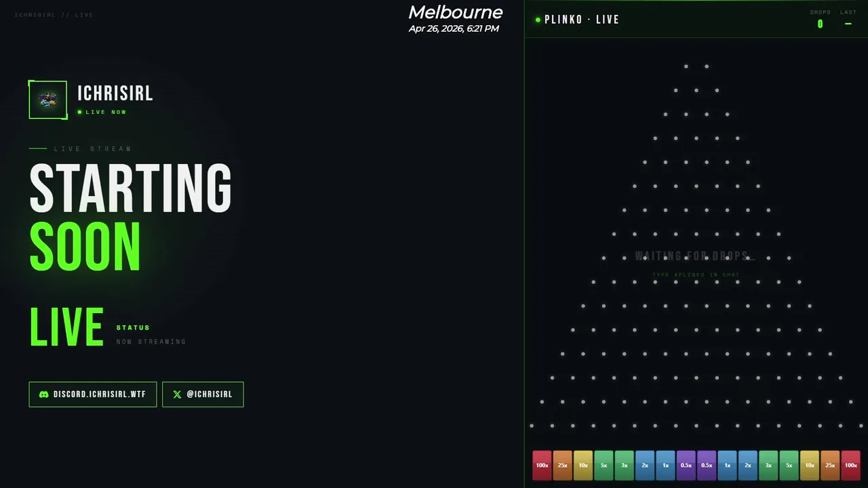The height and width of the screenshot is (488, 868).
Task: Click the DROPS label
Action: [820, 12]
